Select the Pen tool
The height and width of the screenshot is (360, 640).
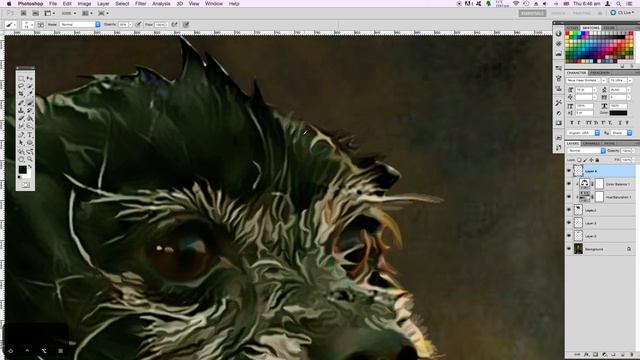coord(21,135)
